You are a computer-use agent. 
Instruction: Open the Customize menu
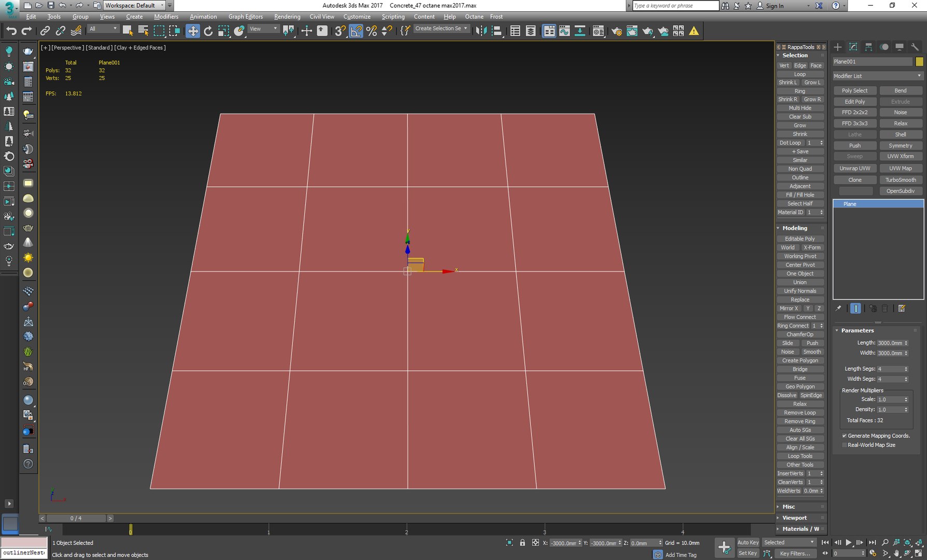[357, 17]
